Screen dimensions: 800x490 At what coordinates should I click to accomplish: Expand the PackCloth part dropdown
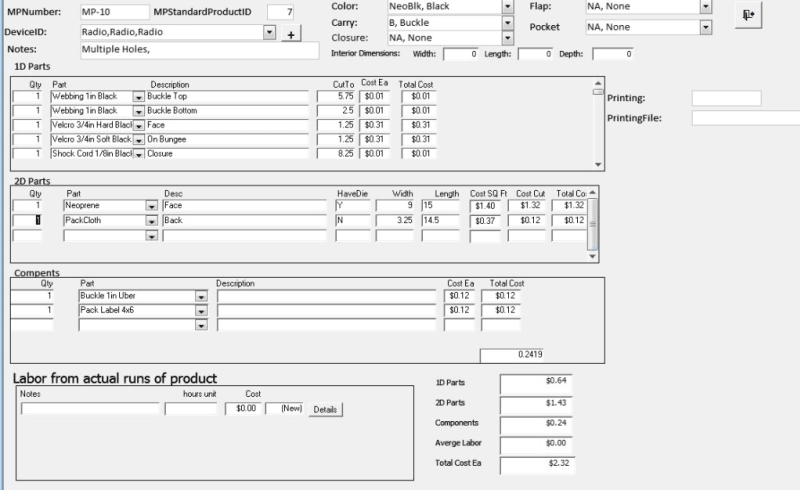tap(152, 220)
